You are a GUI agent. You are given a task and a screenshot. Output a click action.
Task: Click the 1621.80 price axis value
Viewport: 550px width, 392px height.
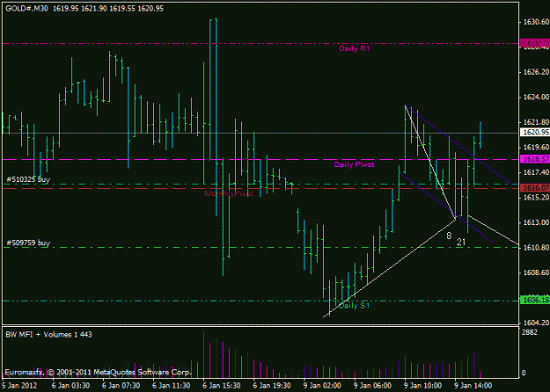click(x=536, y=122)
